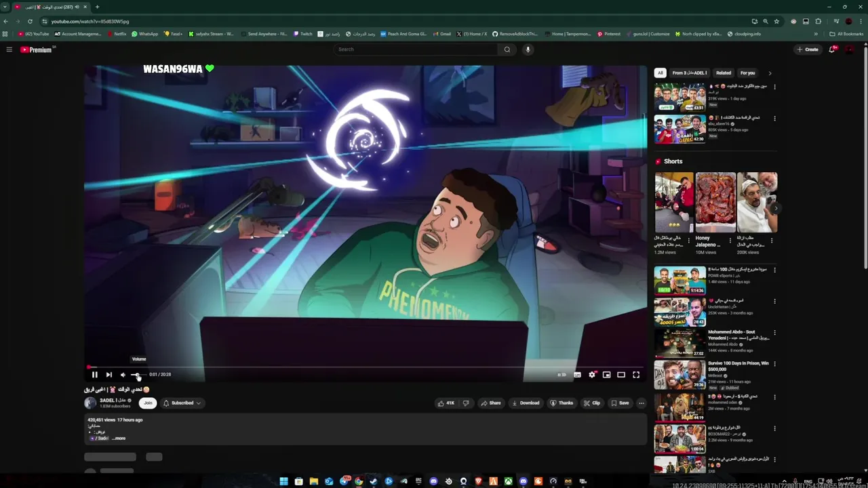Open the Pinterest bookmark
The height and width of the screenshot is (488, 868).
click(609, 34)
